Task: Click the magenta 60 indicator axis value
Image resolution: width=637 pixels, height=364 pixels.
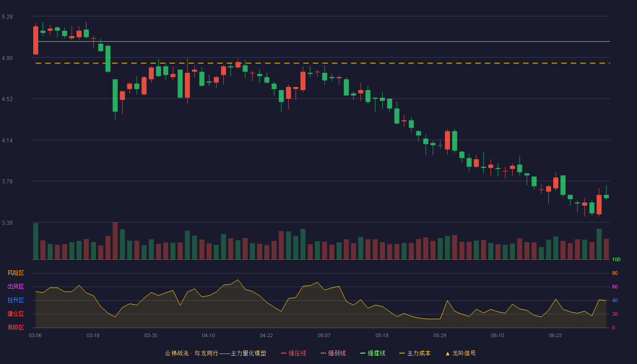Action: (615, 287)
